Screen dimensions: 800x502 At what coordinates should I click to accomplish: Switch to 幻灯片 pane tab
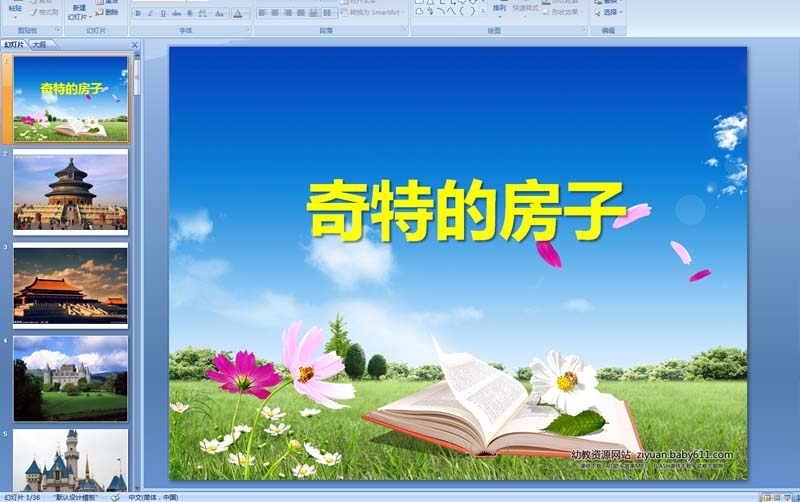(x=14, y=45)
